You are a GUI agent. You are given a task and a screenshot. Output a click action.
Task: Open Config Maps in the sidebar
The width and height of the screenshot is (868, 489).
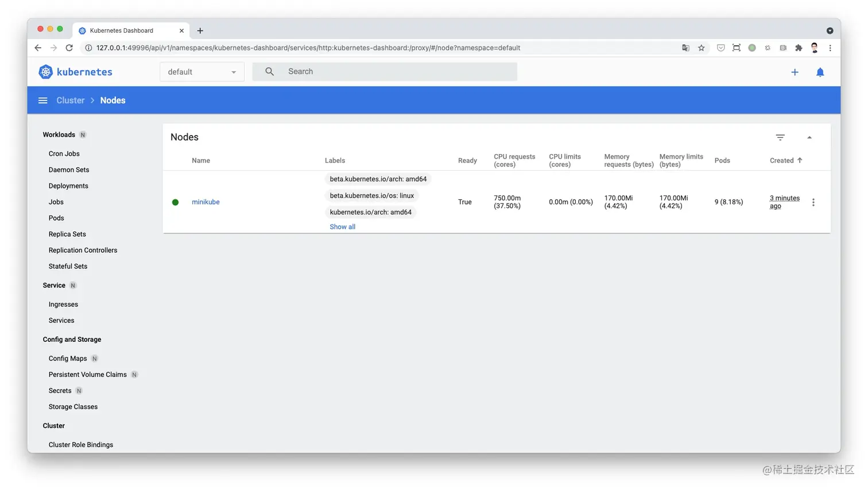68,358
